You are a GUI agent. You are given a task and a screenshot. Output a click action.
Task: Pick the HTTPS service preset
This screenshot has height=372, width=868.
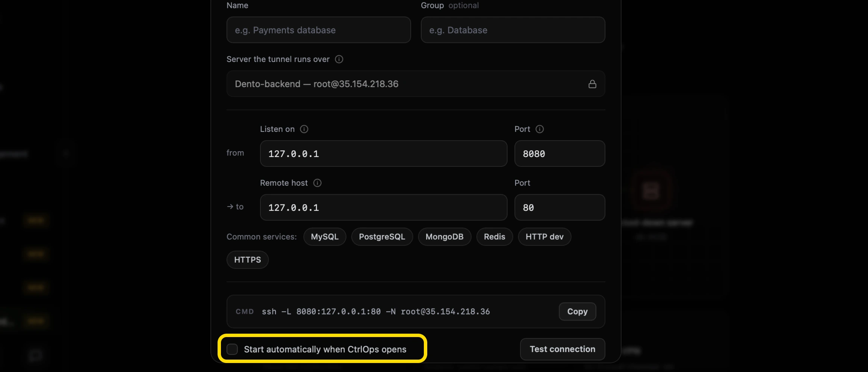pyautogui.click(x=248, y=260)
